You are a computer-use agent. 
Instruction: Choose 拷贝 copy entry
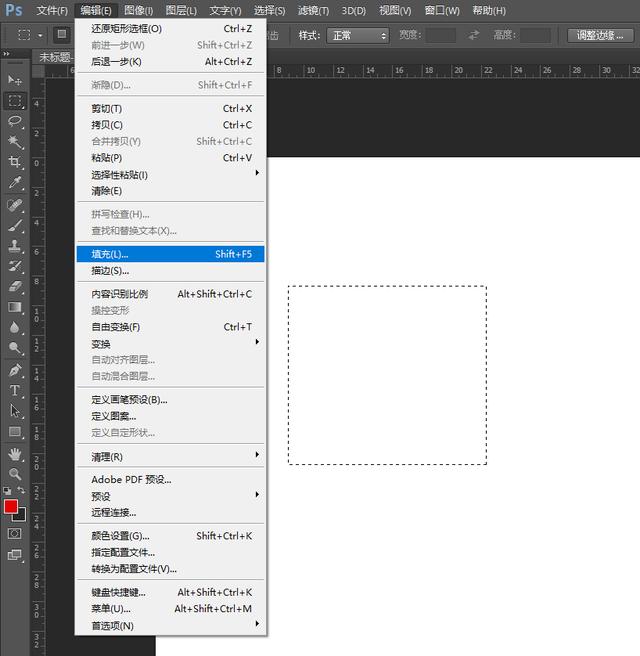170,125
